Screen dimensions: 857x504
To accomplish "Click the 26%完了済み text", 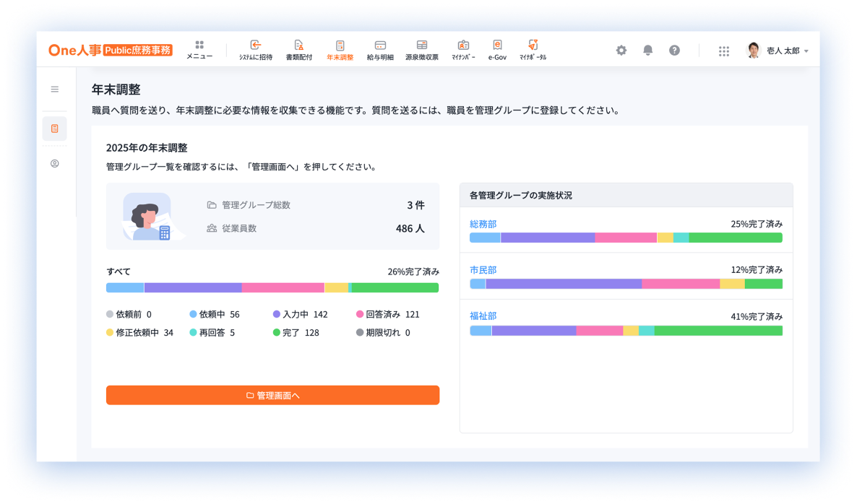I will point(413,272).
